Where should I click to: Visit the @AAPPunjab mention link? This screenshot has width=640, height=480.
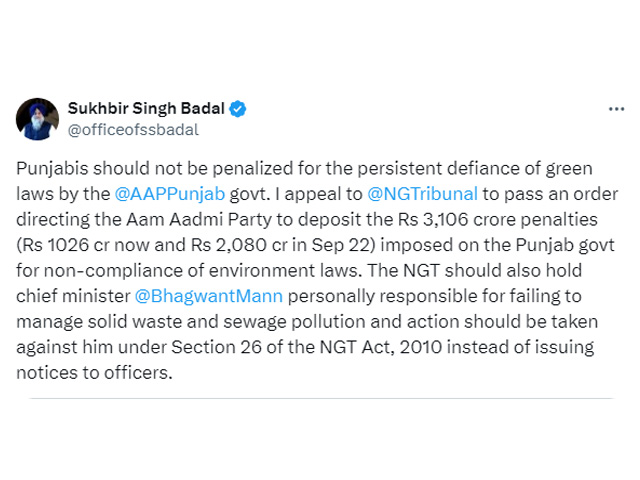[170, 194]
